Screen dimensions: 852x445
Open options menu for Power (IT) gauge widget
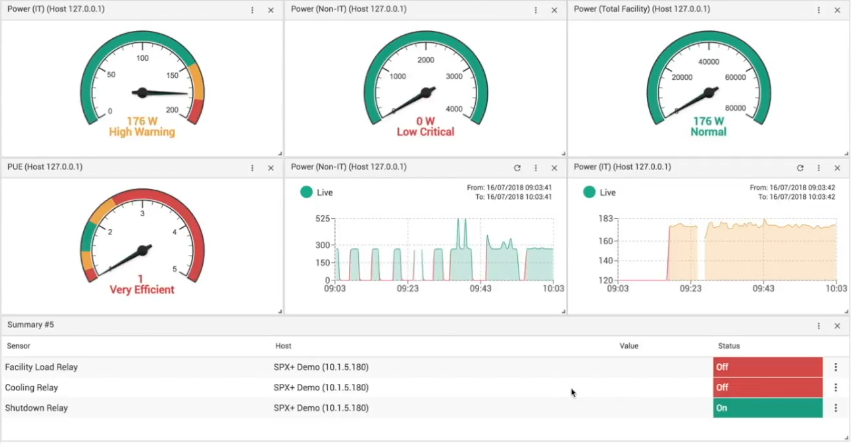coord(252,9)
